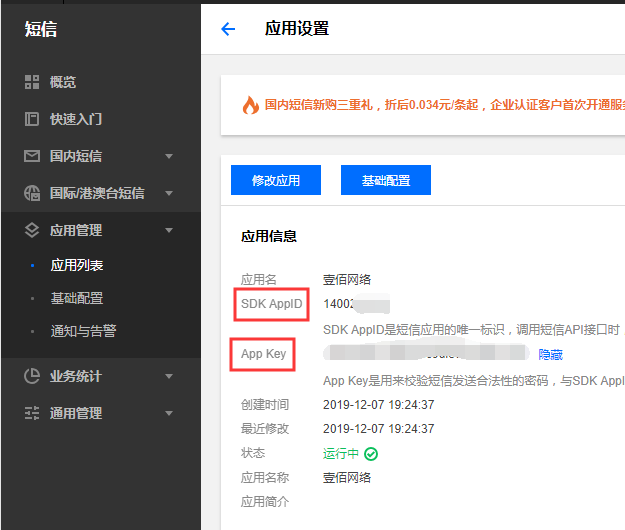Click the back arrow icon
The image size is (625, 530).
[x=228, y=29]
